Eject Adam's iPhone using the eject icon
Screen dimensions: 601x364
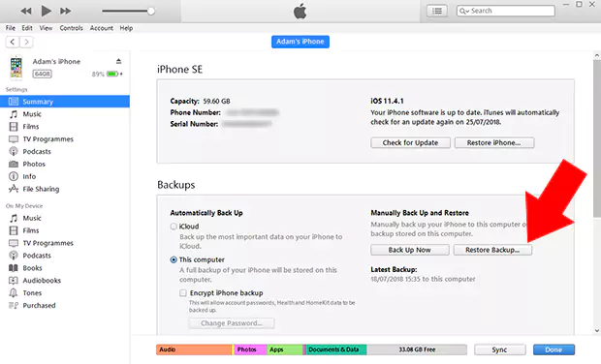click(x=118, y=61)
